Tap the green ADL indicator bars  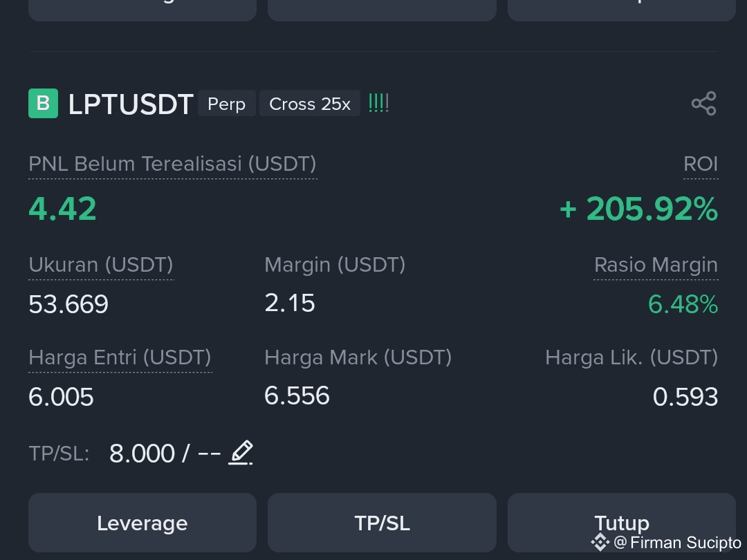point(379,103)
